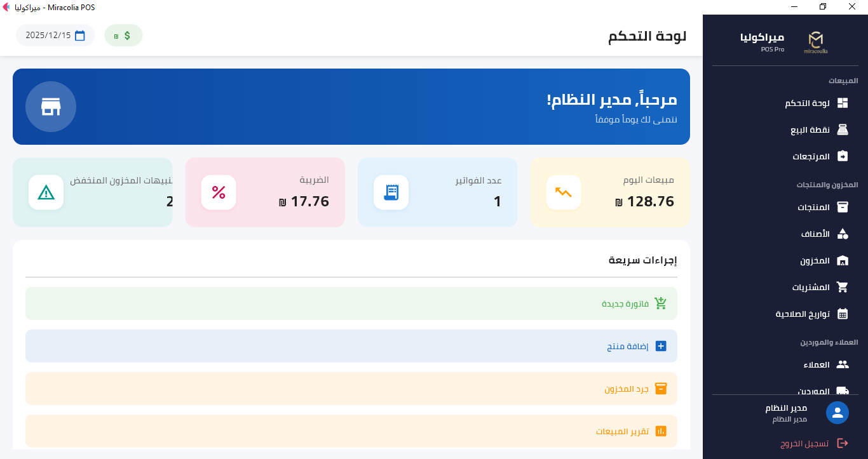Image resolution: width=868 pixels, height=459 pixels.
Task: Click the inventory warehouse icon
Action: (843, 261)
